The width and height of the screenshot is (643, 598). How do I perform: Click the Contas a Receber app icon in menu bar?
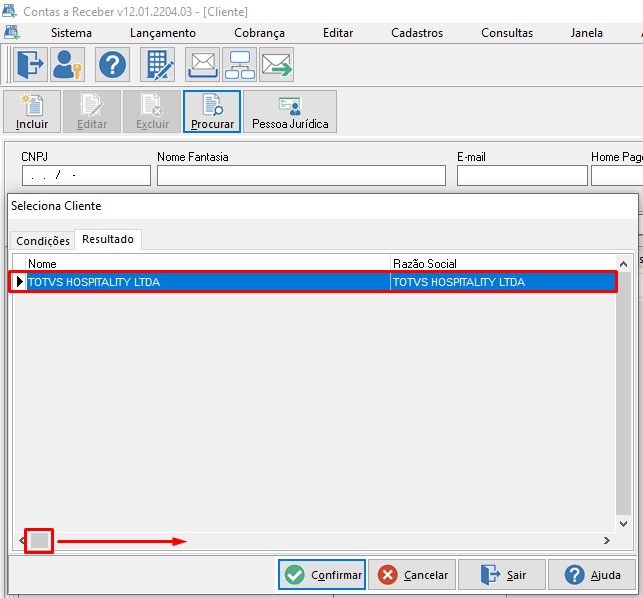pos(12,32)
